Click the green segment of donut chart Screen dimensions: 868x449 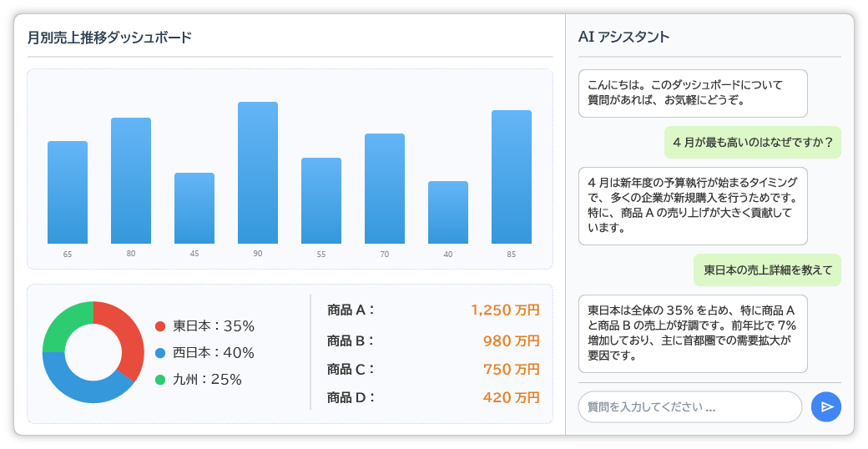pyautogui.click(x=62, y=325)
